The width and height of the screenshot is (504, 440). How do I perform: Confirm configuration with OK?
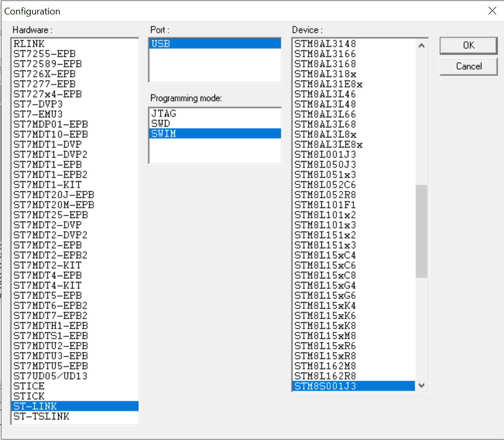[x=467, y=45]
